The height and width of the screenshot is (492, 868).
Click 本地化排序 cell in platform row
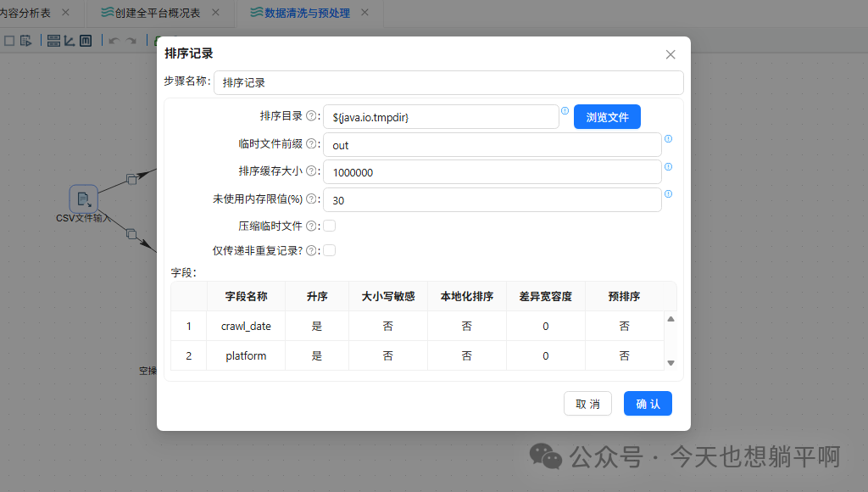tap(467, 355)
